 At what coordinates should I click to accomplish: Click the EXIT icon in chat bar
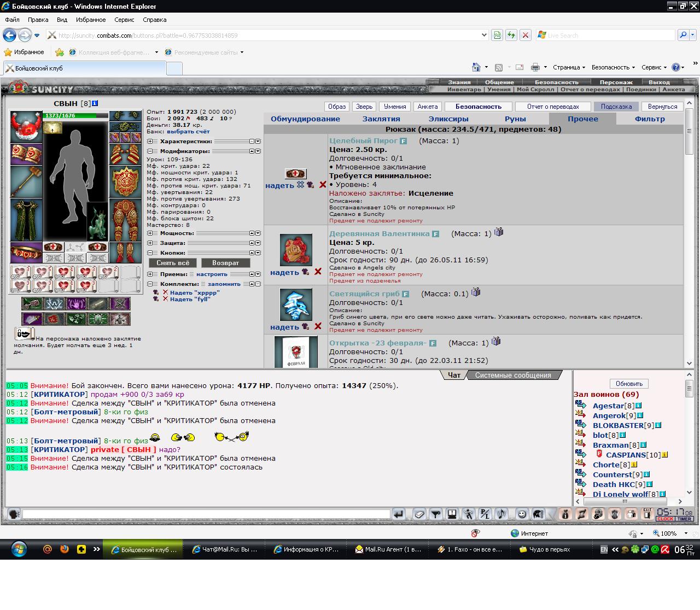click(647, 514)
